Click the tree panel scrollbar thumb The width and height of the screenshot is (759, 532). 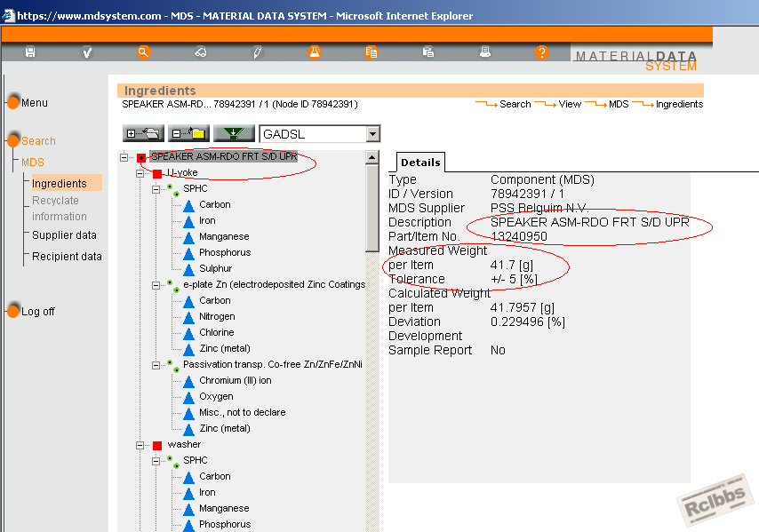pos(372,208)
